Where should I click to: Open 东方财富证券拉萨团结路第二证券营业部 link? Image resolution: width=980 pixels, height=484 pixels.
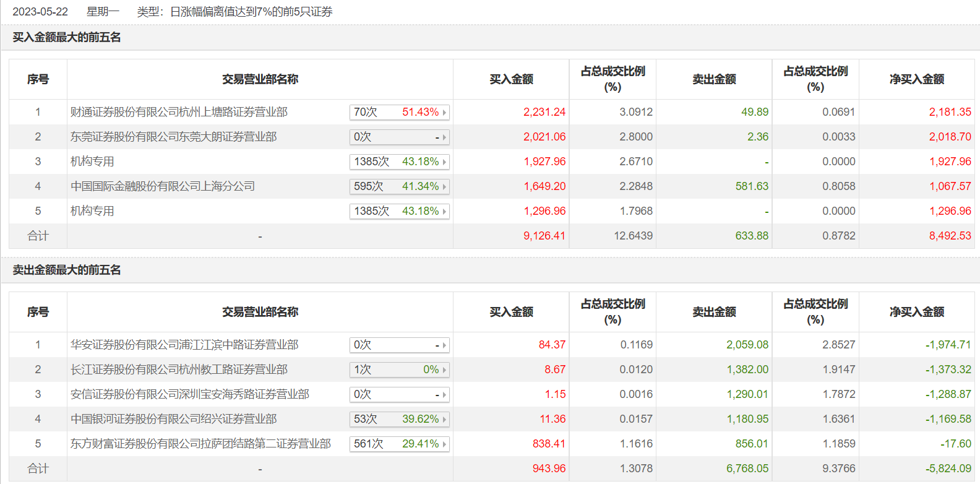pos(200,444)
